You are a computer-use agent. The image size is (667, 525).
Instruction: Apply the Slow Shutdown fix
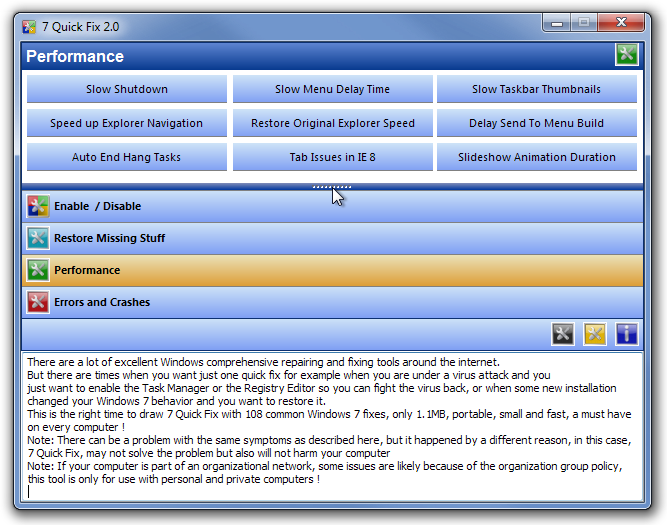pos(127,89)
